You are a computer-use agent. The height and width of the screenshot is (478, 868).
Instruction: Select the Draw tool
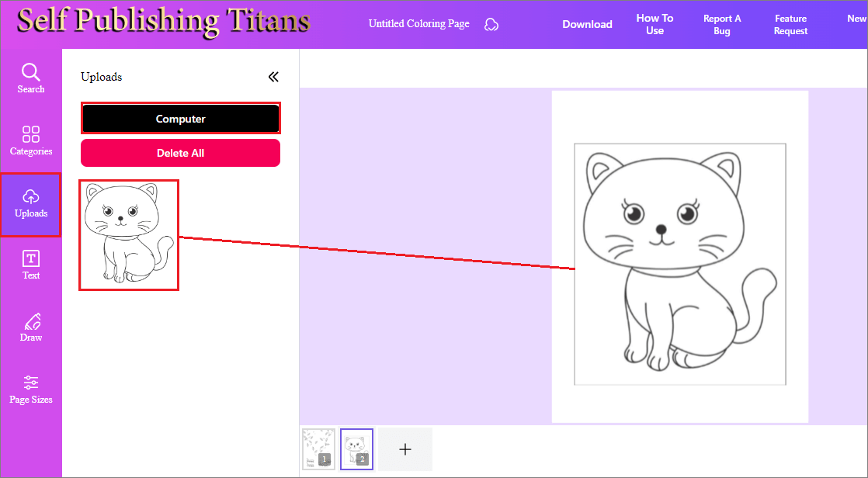click(31, 324)
